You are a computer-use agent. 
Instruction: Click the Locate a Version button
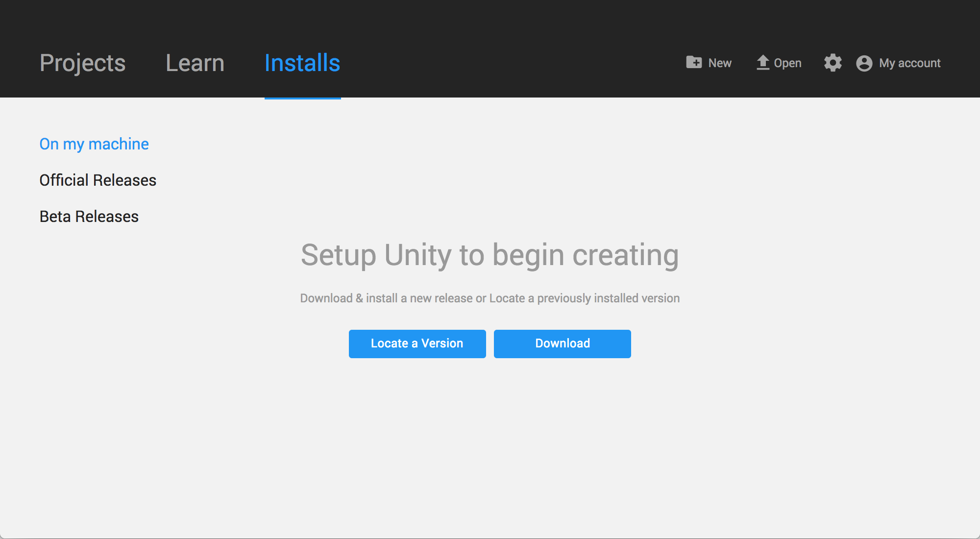pyautogui.click(x=416, y=343)
